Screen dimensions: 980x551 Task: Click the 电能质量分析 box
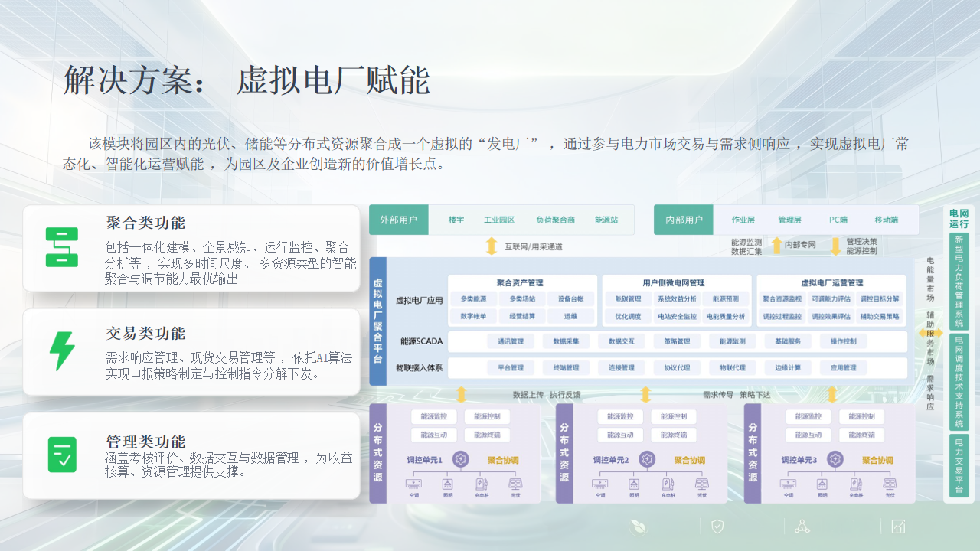[x=725, y=316]
